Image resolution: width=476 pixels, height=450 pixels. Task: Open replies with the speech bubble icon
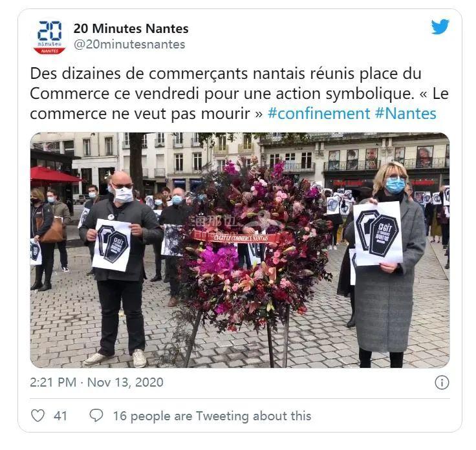(x=96, y=415)
